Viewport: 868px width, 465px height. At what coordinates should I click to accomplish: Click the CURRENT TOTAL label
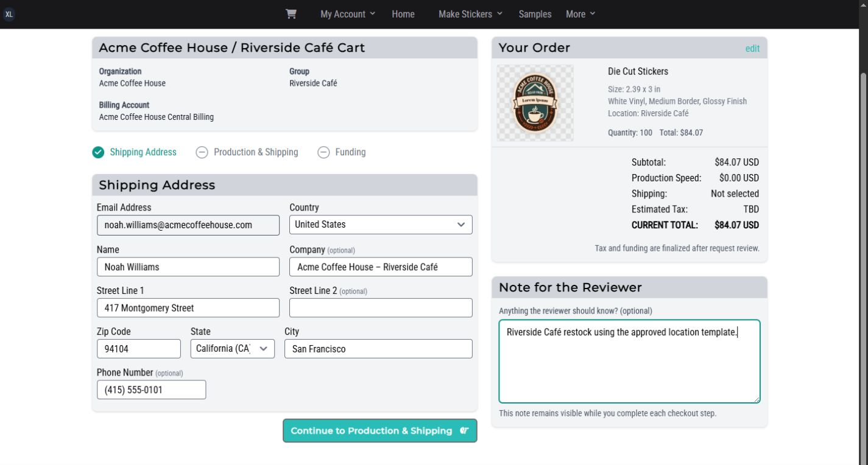pyautogui.click(x=665, y=225)
